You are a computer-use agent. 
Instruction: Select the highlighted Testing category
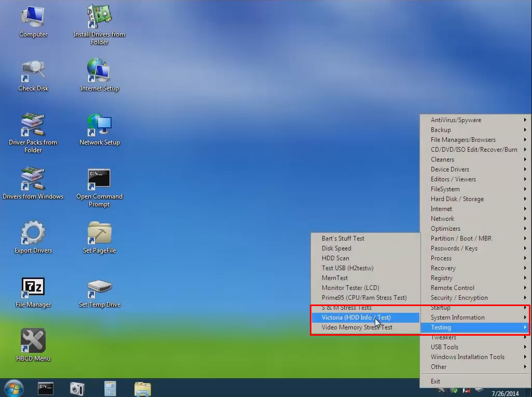click(475, 327)
